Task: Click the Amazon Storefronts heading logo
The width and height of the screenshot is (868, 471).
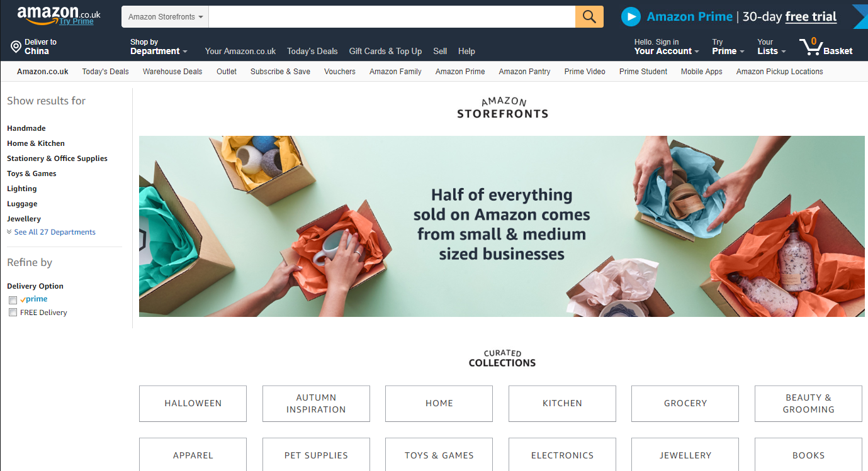Action: (502, 108)
